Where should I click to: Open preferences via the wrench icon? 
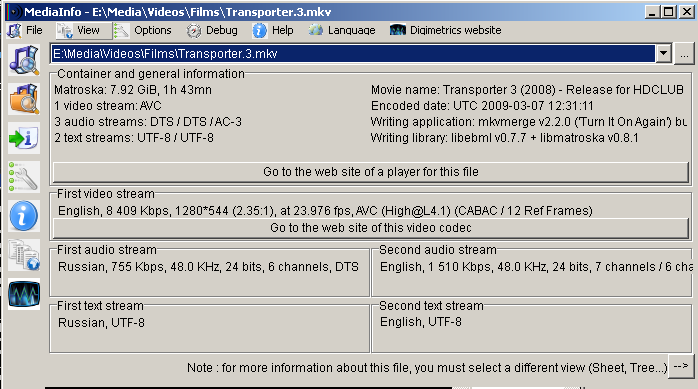24,177
